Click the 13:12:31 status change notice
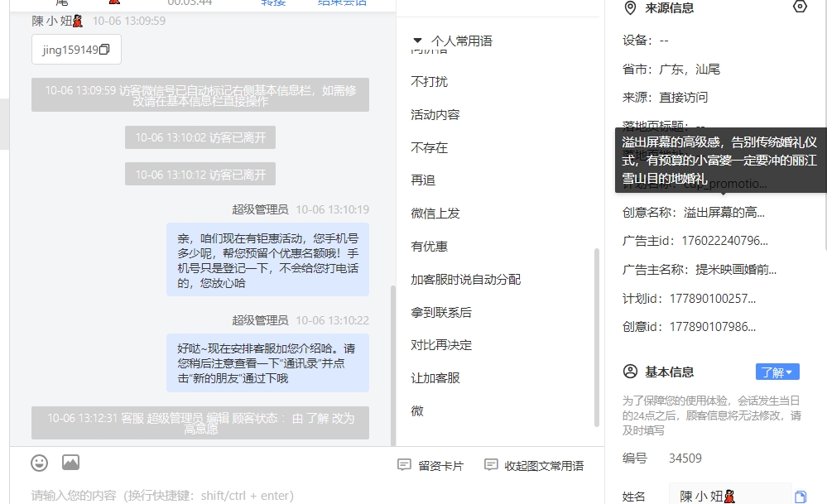 (x=200, y=423)
